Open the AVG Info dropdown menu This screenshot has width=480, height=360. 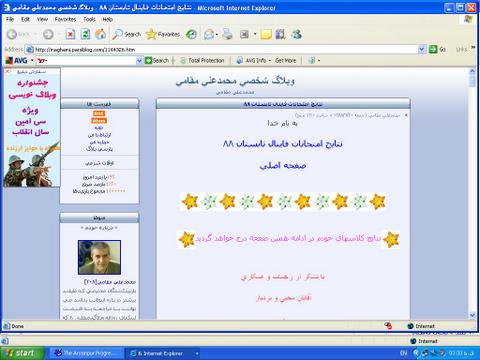click(x=254, y=60)
